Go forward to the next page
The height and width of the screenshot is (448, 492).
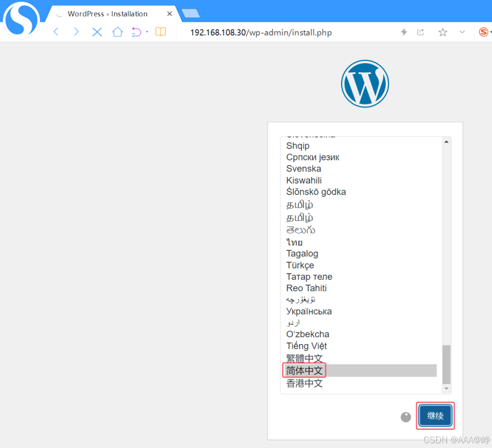pos(76,32)
